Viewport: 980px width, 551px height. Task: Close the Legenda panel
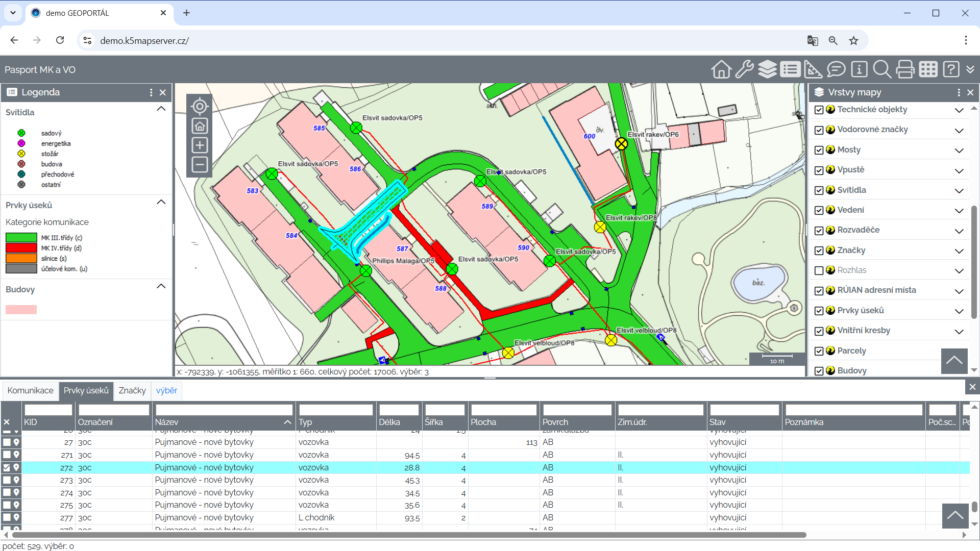coord(163,92)
